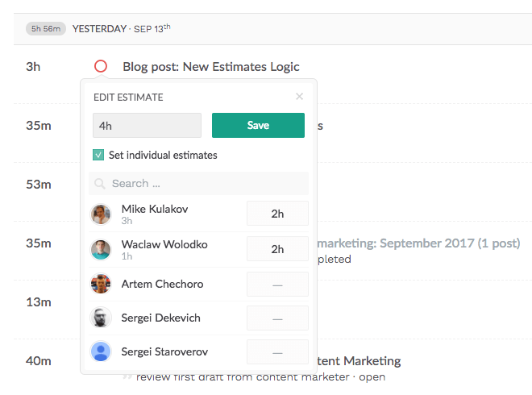Close the Edit Estimate popup
Image resolution: width=532 pixels, height=395 pixels.
click(x=299, y=97)
